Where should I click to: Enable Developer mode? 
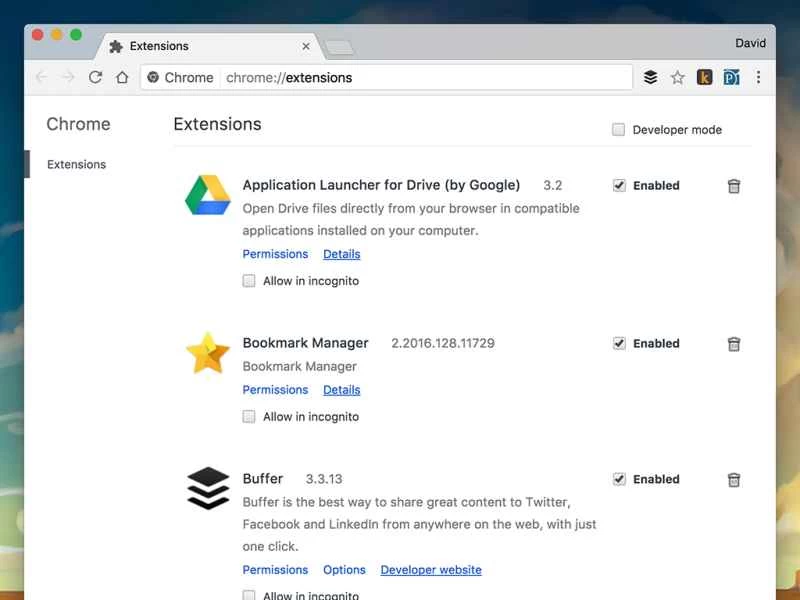click(618, 129)
